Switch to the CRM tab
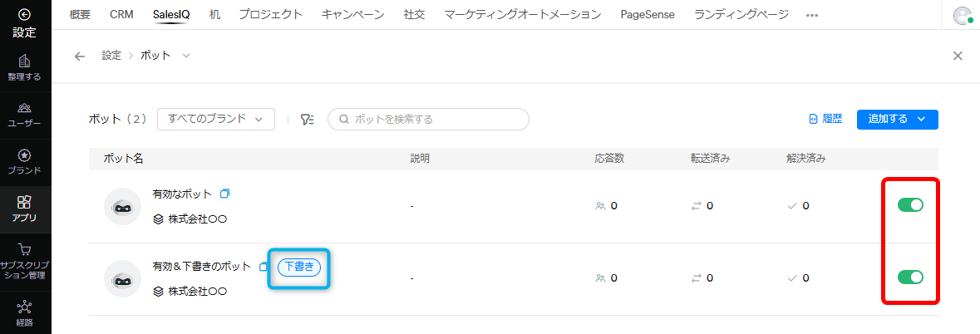This screenshot has height=334, width=980. pos(121,14)
